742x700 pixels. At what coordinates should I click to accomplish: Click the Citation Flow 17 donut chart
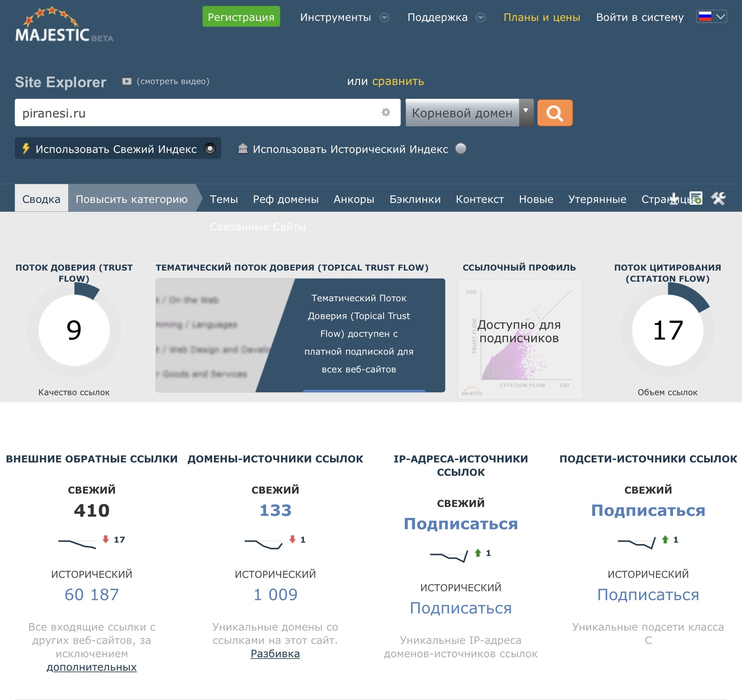[667, 330]
